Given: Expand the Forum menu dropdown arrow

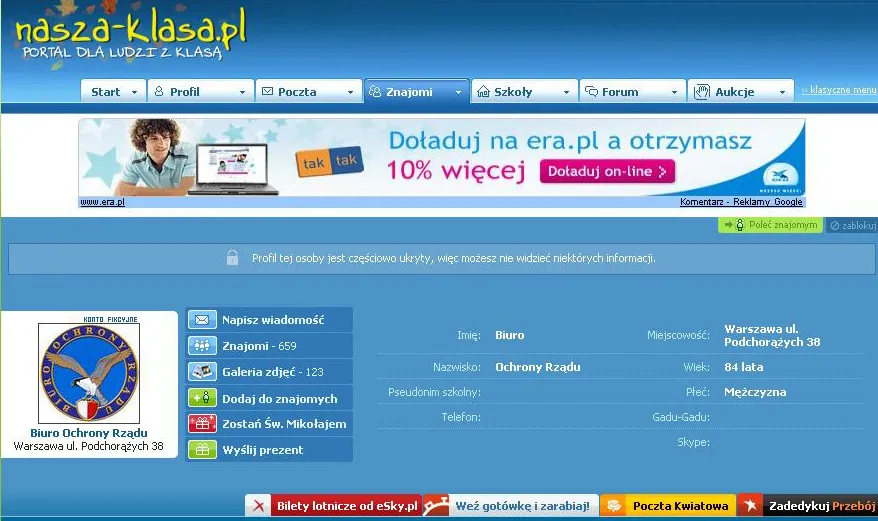Looking at the screenshot, I should [675, 92].
